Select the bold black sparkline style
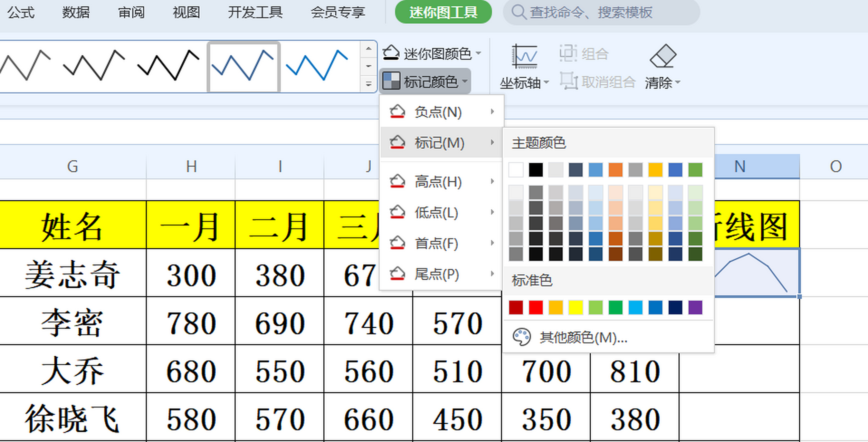This screenshot has width=868, height=442. tap(169, 66)
